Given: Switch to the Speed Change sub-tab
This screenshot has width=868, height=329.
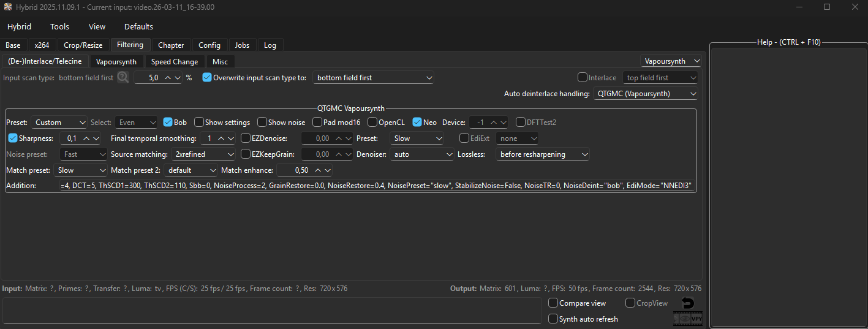Looking at the screenshot, I should click(175, 61).
